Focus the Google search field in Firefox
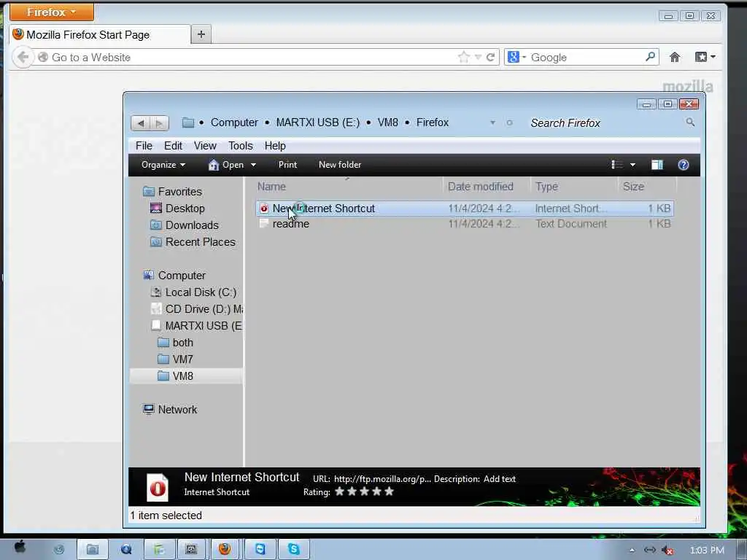The height and width of the screenshot is (560, 747). 586,57
